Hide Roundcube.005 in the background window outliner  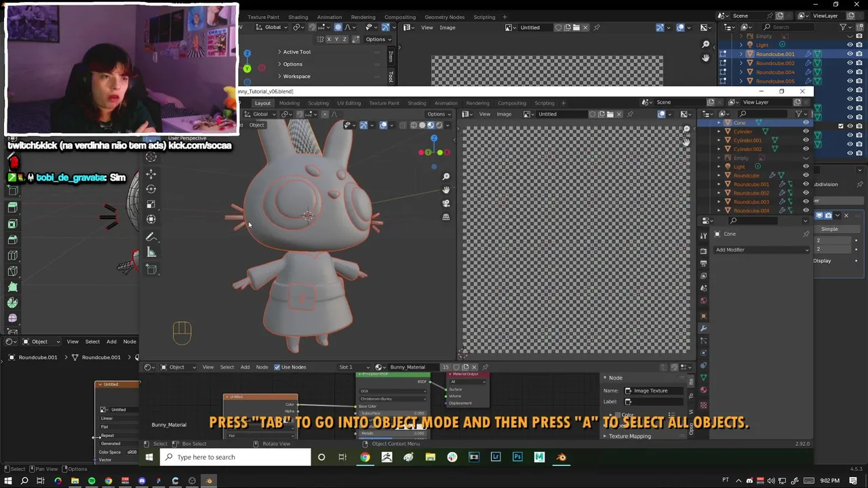tap(849, 81)
